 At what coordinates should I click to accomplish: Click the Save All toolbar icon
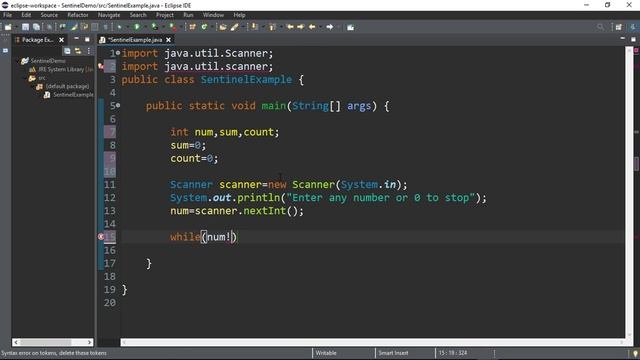pos(36,27)
